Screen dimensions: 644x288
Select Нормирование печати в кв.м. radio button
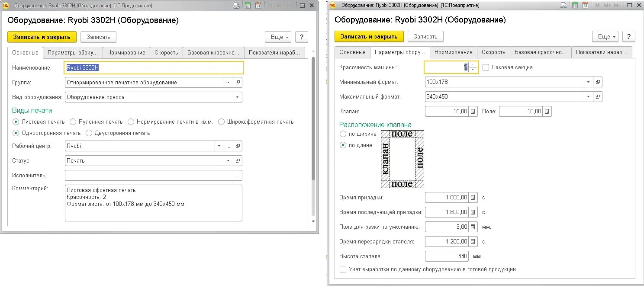click(x=131, y=122)
